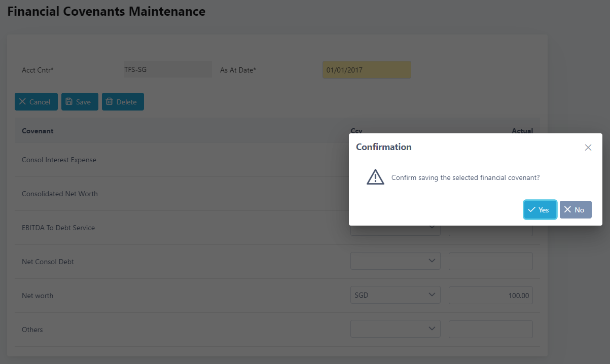
Task: Click the Net Consol Debt Actual field
Action: coord(490,262)
